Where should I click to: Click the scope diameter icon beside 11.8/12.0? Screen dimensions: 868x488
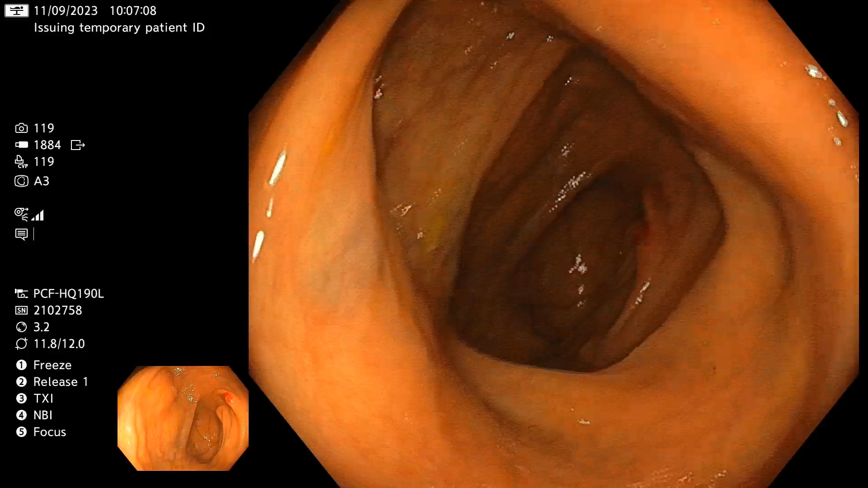[x=21, y=344]
